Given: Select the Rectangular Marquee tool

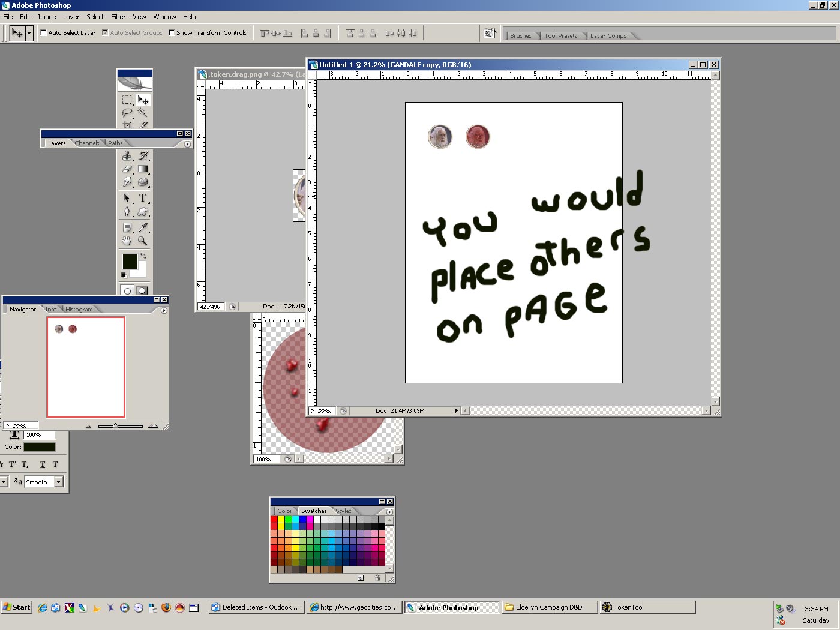Looking at the screenshot, I should 127,100.
